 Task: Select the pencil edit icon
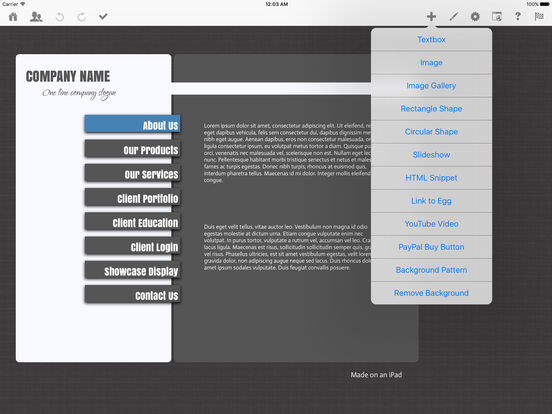[453, 16]
